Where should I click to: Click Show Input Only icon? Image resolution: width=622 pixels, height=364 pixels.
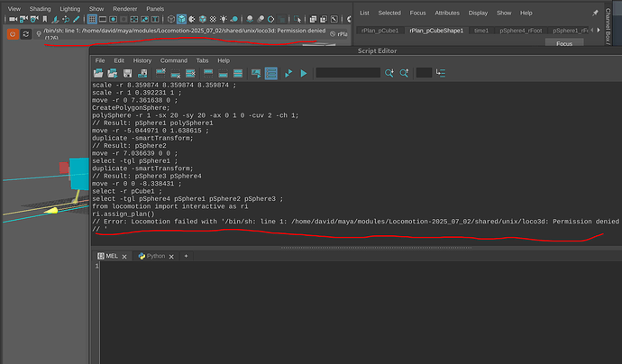223,73
